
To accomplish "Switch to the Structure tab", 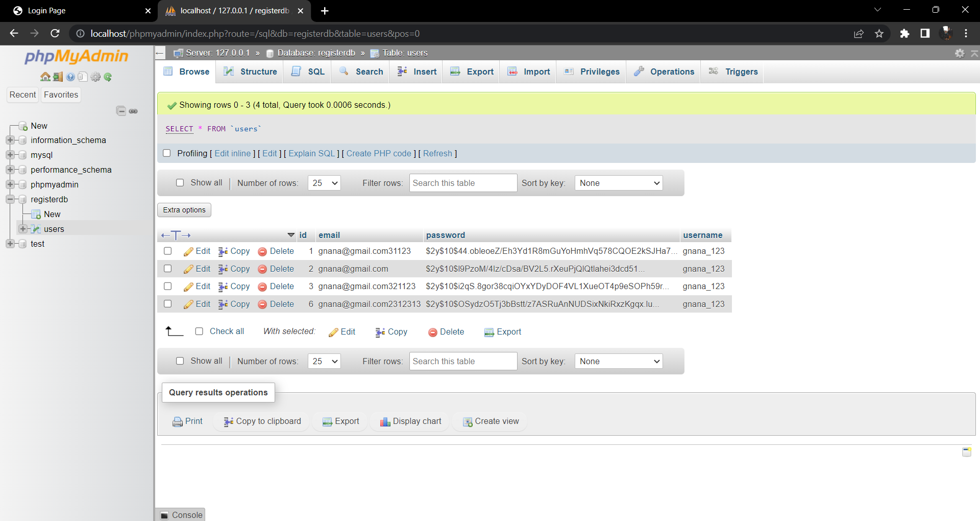I will coord(251,72).
